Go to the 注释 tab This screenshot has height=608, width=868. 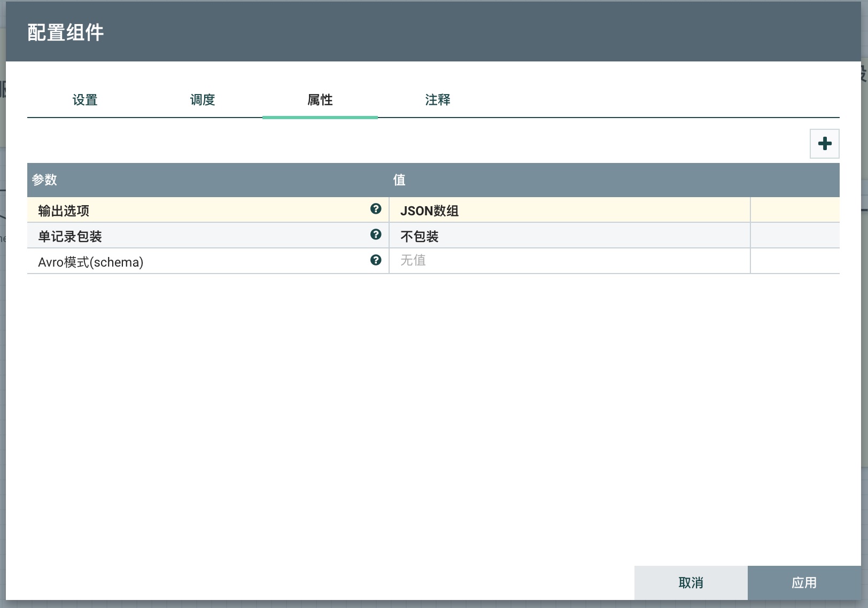click(x=437, y=100)
